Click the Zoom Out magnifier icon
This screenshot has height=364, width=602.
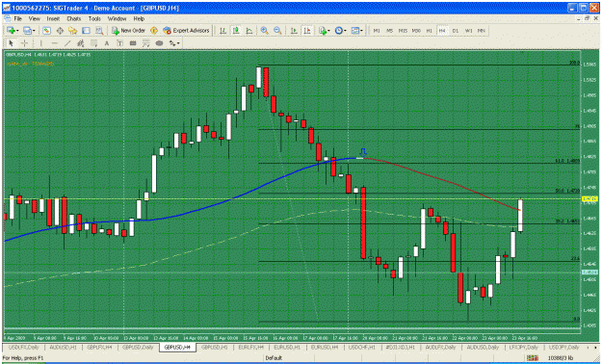point(277,31)
